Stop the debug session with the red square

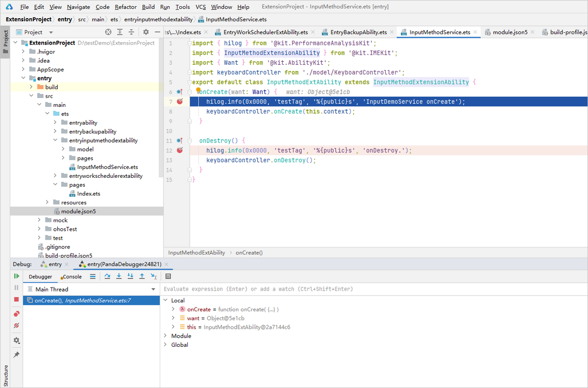click(16, 299)
